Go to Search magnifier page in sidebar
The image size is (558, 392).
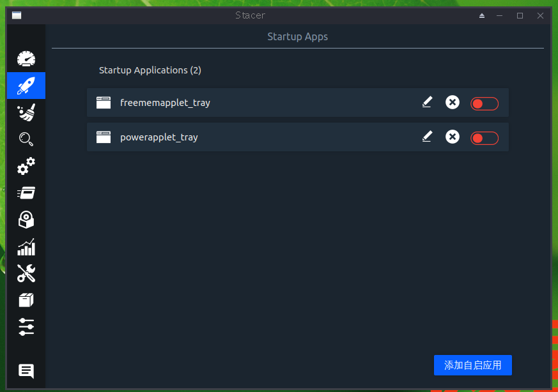(x=26, y=139)
